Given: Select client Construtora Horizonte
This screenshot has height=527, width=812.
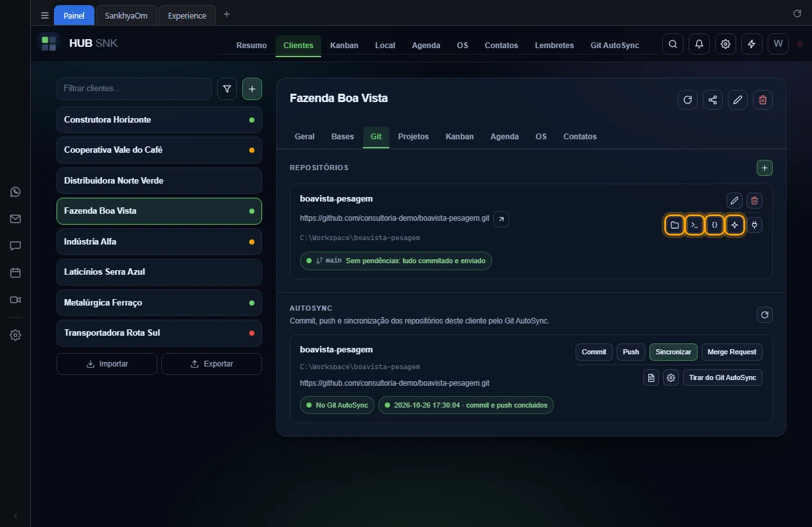Looking at the screenshot, I should (159, 120).
